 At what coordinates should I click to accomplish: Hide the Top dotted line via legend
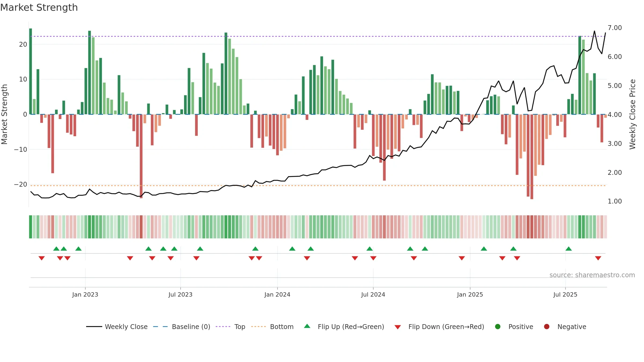click(x=230, y=327)
